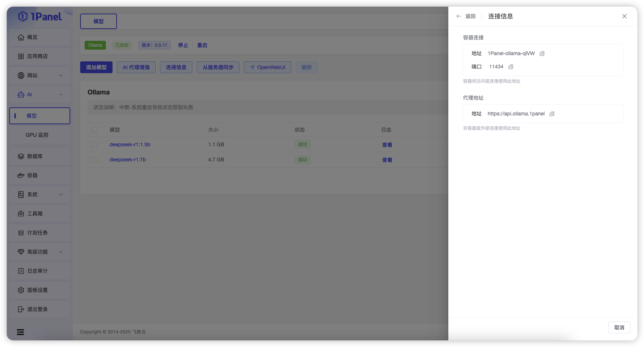Click the back arrow icon in drawer header

(x=459, y=16)
